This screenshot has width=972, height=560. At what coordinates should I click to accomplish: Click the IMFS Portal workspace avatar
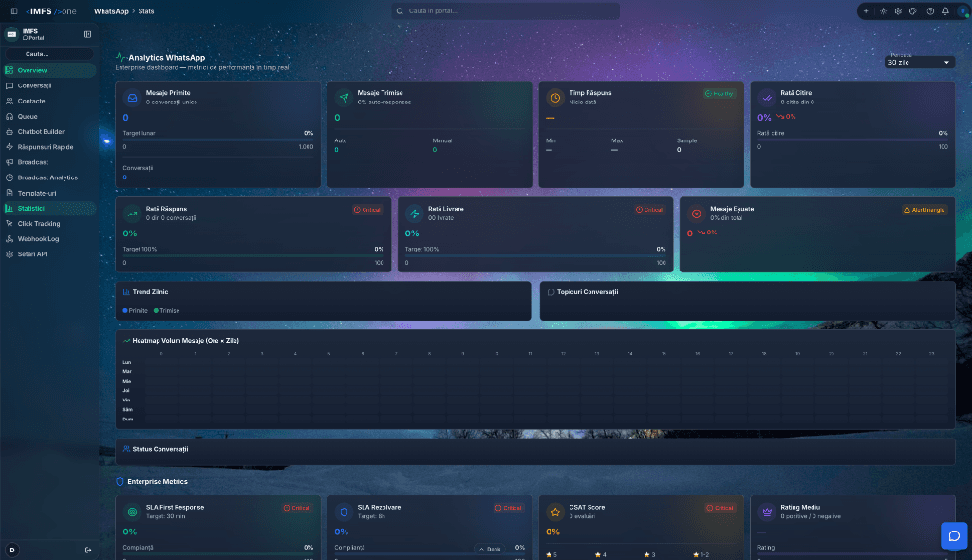tap(11, 34)
